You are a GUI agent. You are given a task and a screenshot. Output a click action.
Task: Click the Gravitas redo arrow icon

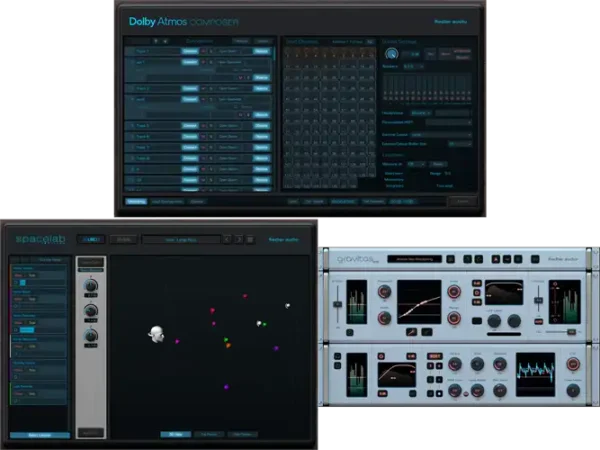[x=479, y=259]
